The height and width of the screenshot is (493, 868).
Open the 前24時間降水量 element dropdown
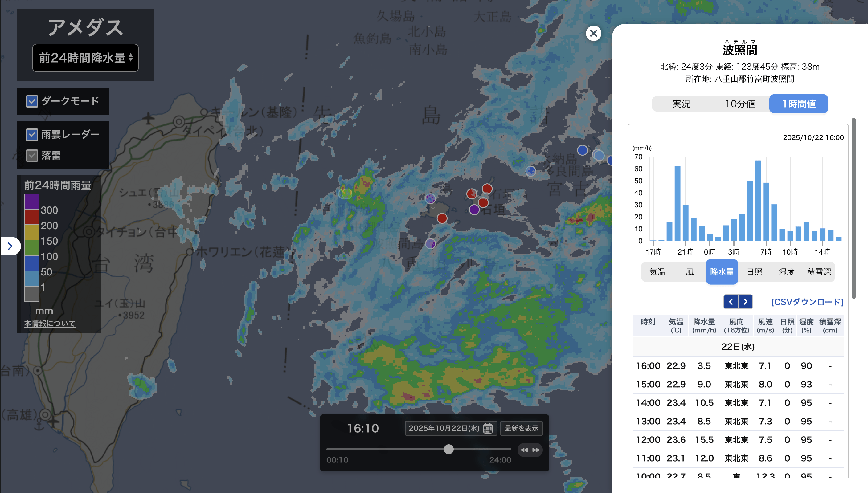click(x=85, y=58)
